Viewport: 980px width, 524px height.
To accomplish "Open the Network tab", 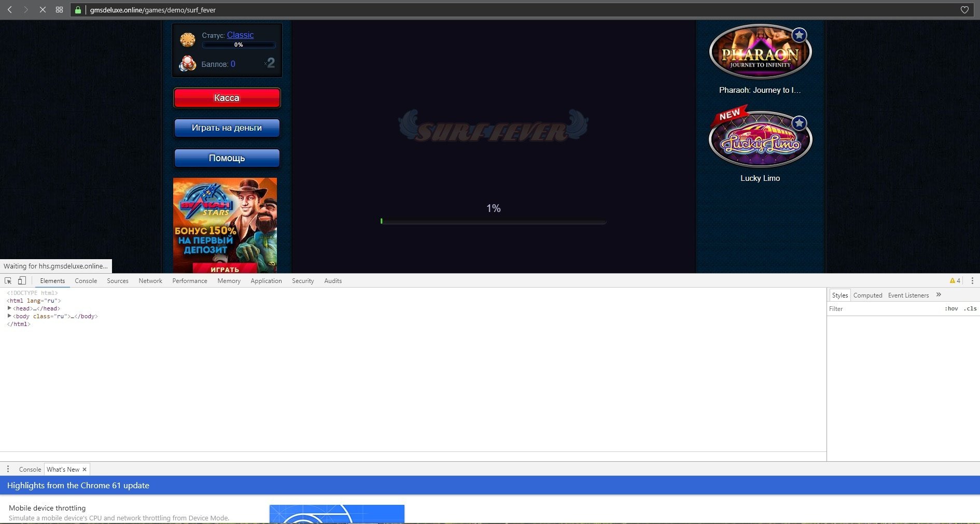I will pos(150,280).
